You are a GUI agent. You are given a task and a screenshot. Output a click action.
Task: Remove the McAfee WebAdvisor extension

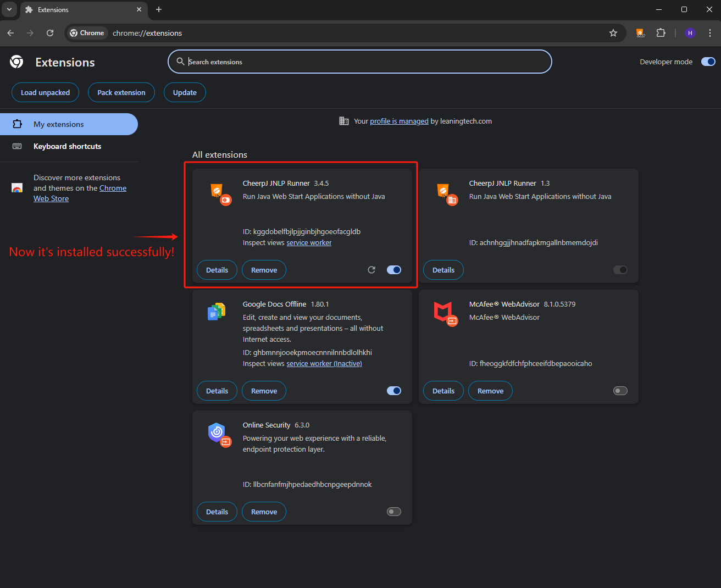tap(490, 391)
